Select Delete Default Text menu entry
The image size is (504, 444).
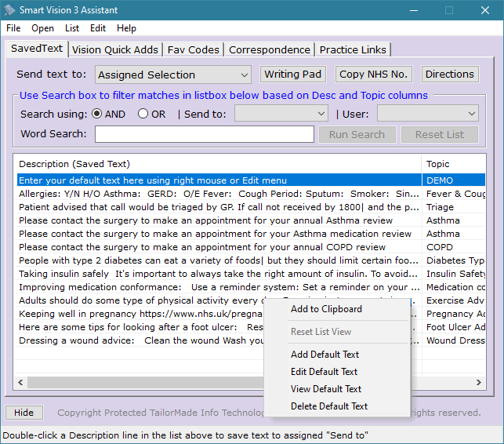click(x=329, y=406)
